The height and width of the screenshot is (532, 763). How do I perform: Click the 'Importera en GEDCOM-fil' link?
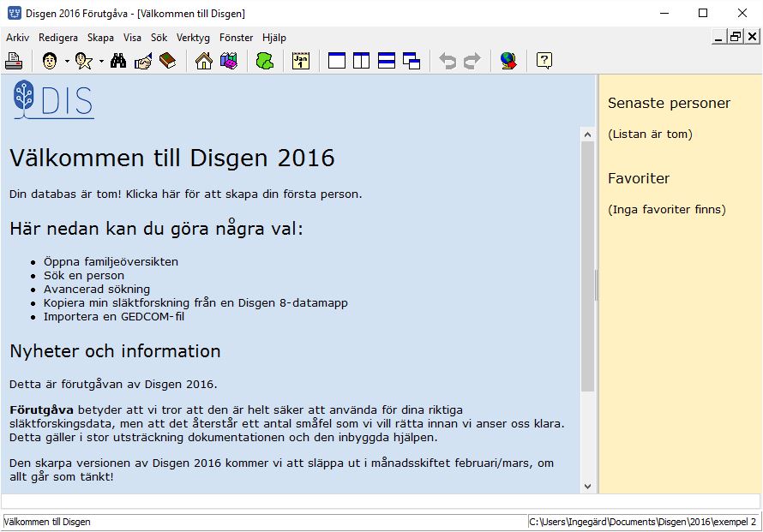[x=114, y=316]
